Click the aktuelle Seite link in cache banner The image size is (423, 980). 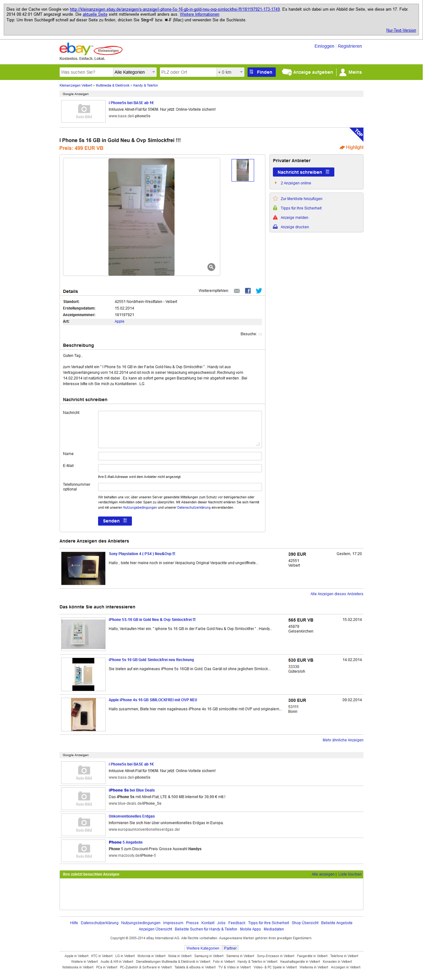[x=95, y=14]
